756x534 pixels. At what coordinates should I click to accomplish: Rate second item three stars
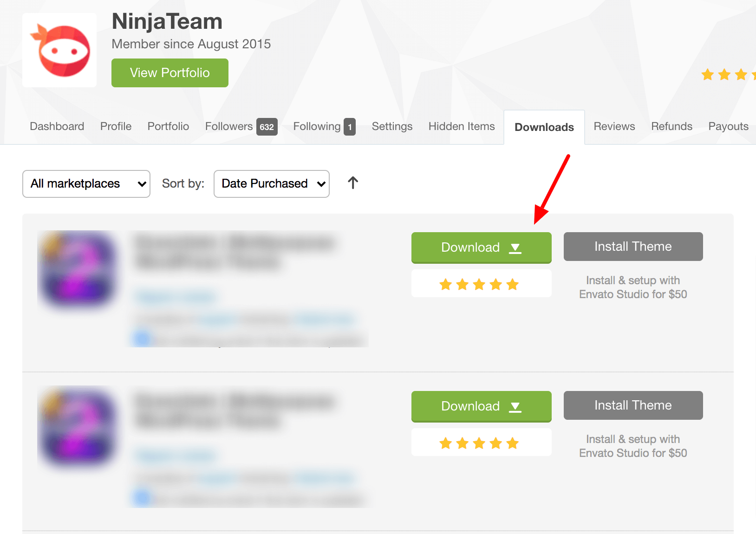[x=479, y=443]
